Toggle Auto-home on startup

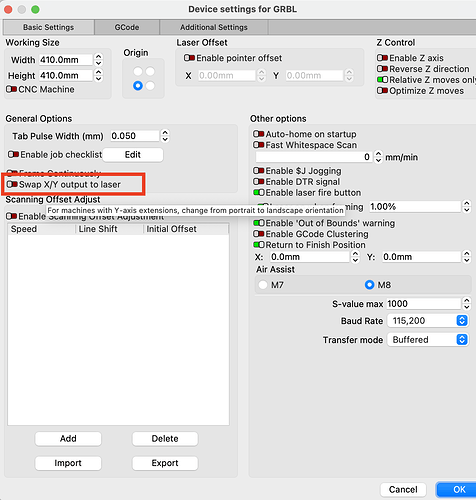click(x=258, y=134)
